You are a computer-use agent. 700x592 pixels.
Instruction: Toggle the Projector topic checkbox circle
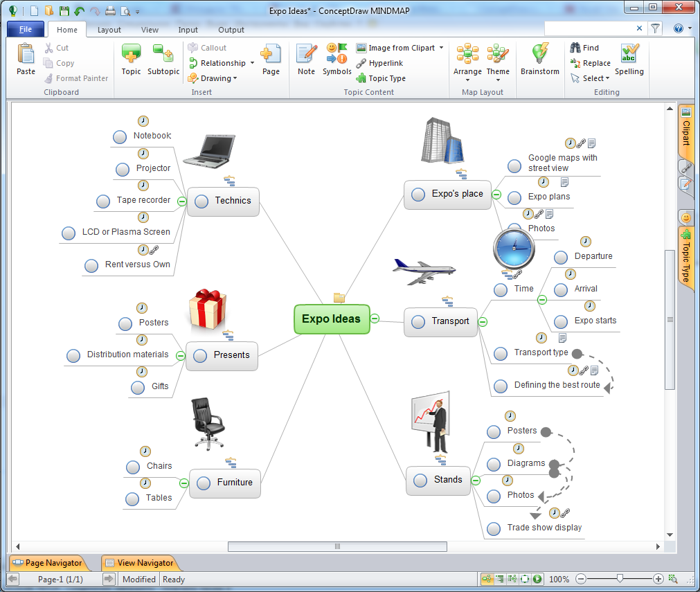pos(123,170)
